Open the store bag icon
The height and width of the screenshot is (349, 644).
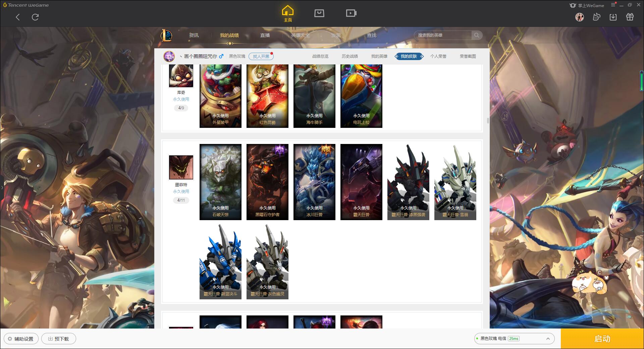tap(319, 13)
